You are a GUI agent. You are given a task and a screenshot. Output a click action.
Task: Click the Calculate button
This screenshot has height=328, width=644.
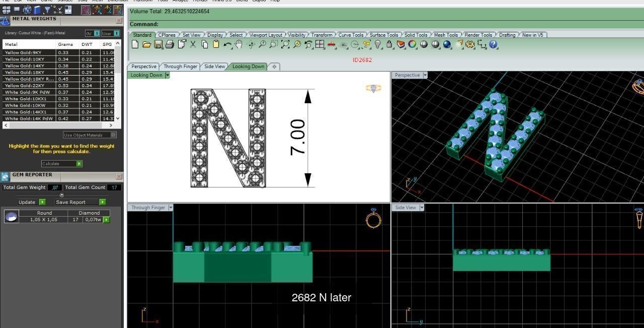tap(61, 164)
